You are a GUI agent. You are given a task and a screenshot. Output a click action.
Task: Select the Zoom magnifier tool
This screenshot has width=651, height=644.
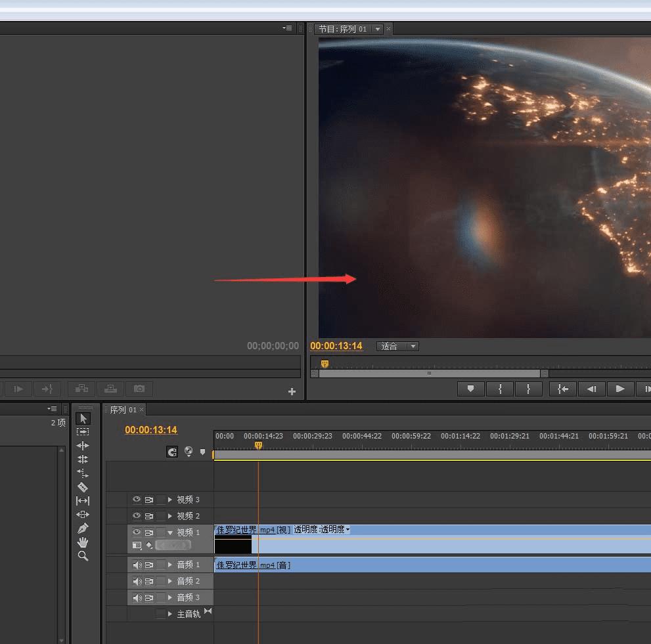(x=83, y=556)
